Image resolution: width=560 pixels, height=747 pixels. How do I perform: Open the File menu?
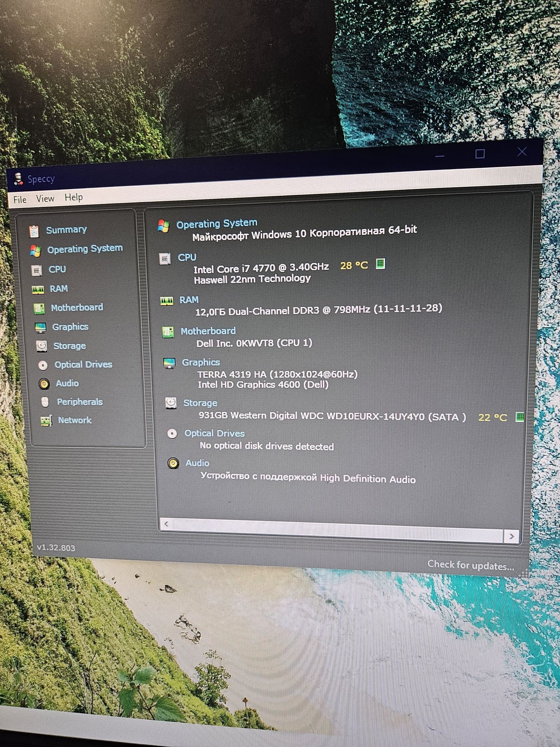(20, 200)
